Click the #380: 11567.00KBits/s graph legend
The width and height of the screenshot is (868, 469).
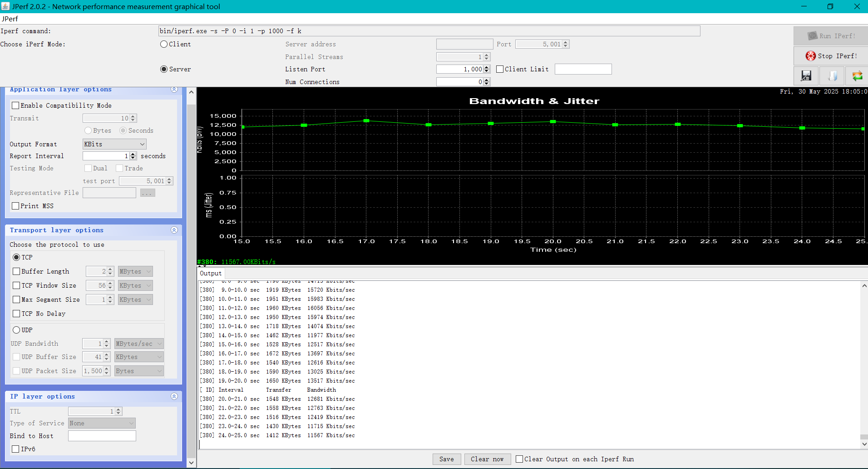(236, 262)
